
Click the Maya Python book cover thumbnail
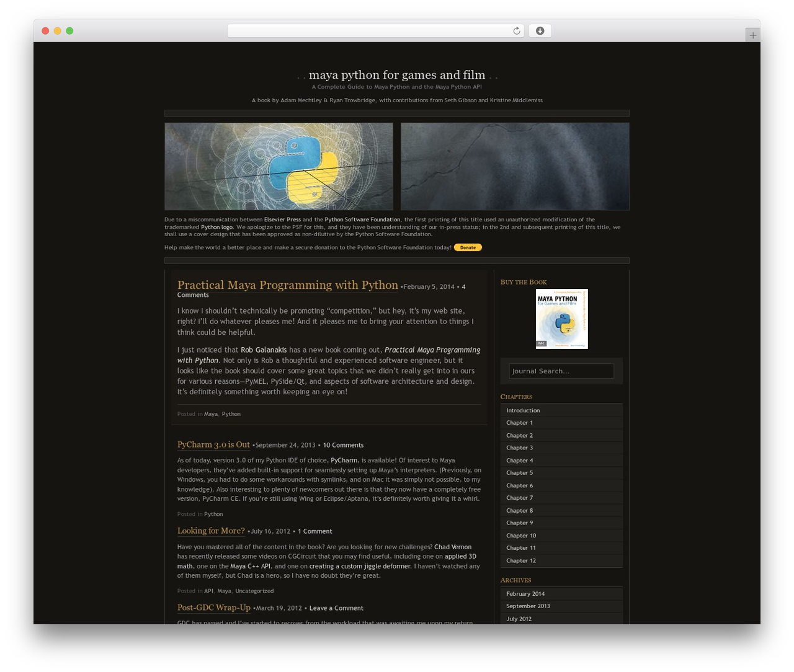click(561, 319)
